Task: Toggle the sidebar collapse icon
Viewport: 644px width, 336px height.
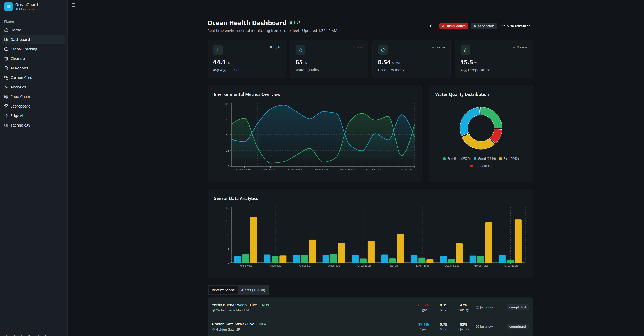Action: point(73,5)
